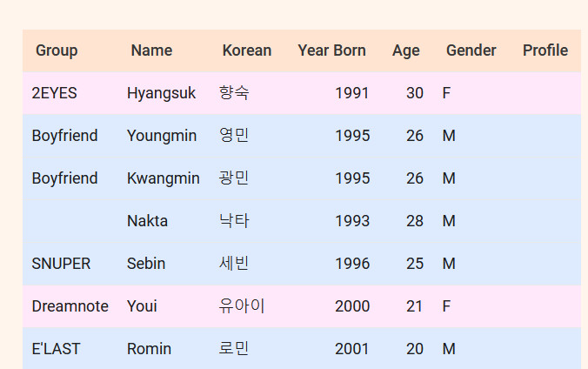Select the name Youi
Viewport: 588px width, 369px height.
(x=142, y=306)
